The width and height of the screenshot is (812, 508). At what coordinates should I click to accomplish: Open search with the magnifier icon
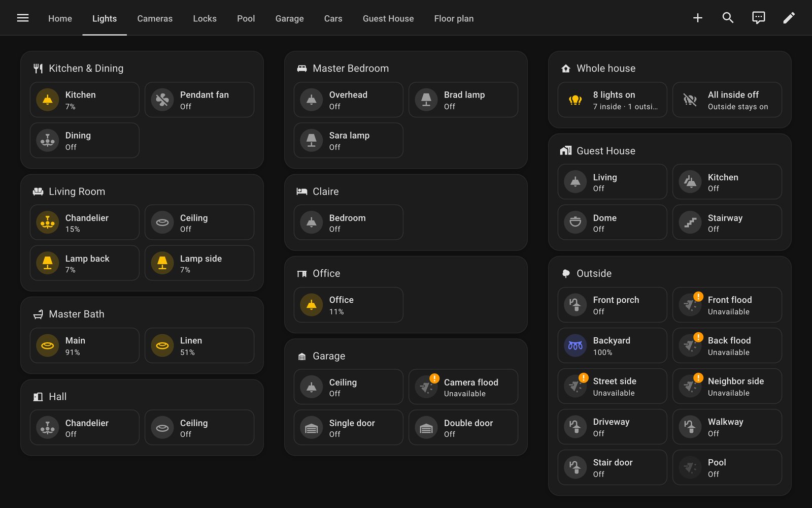point(728,18)
